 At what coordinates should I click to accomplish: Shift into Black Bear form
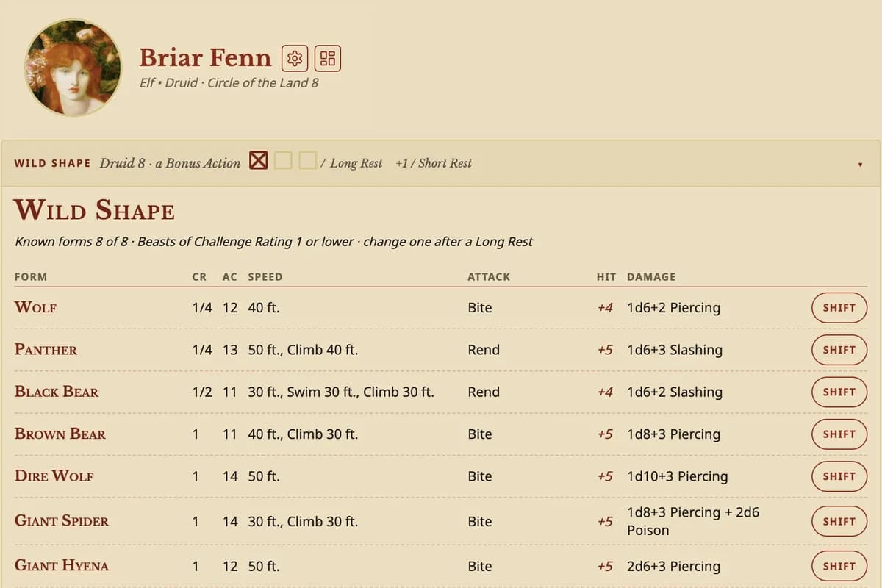[839, 392]
